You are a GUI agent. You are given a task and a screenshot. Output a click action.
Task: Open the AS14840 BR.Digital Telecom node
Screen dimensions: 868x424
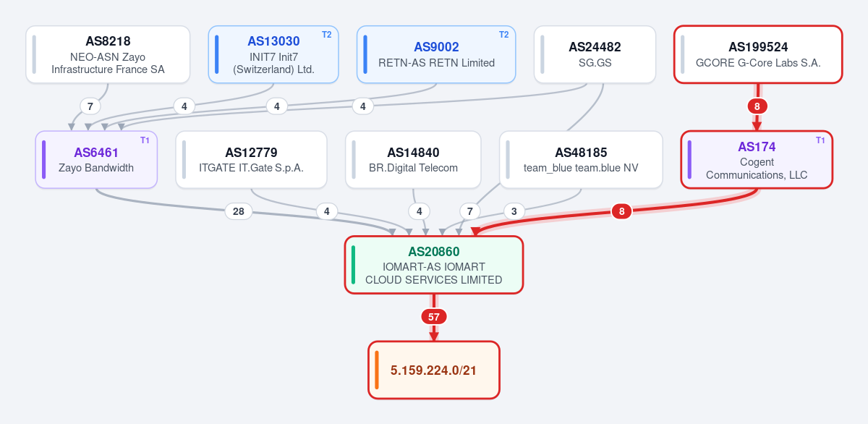(413, 160)
